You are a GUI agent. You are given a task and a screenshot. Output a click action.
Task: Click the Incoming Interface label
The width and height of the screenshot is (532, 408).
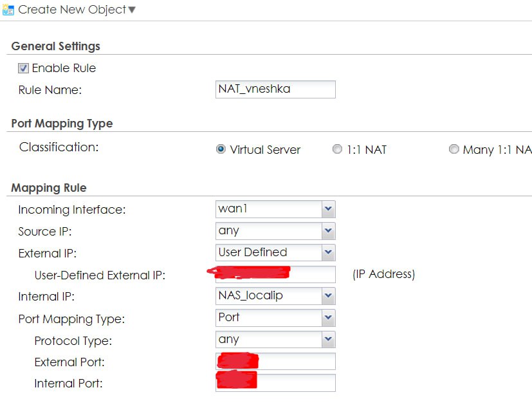click(72, 210)
